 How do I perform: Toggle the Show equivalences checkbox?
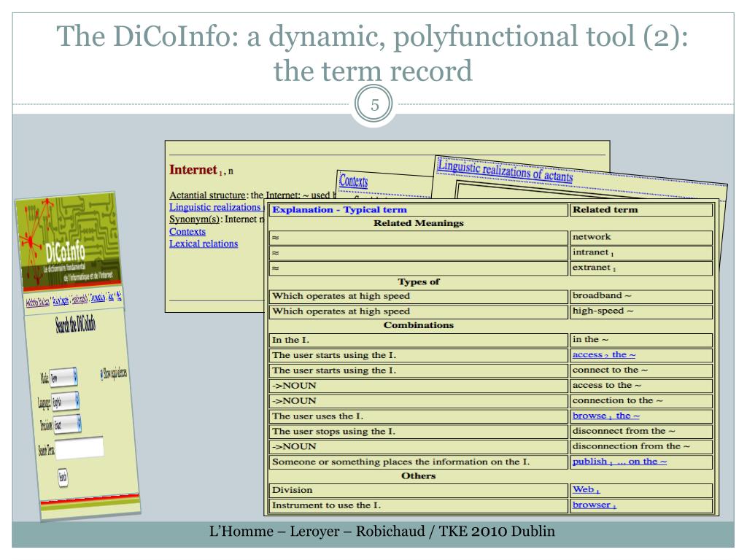tap(101, 374)
